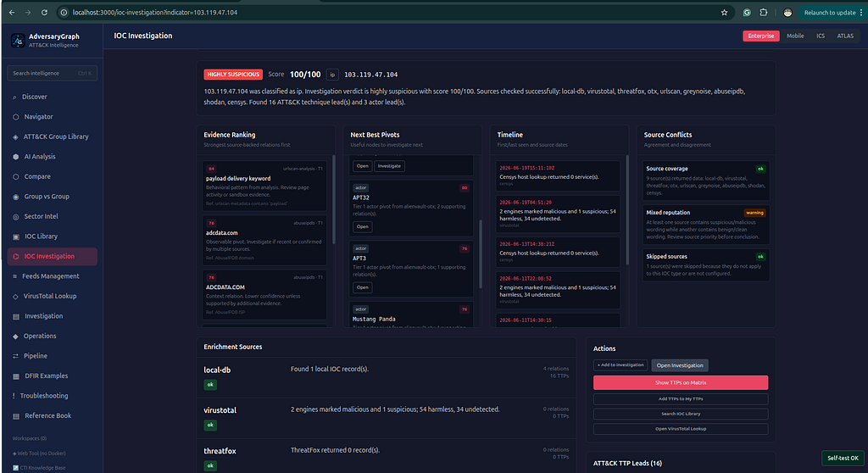Click the Source coverage conflict card

(x=706, y=181)
